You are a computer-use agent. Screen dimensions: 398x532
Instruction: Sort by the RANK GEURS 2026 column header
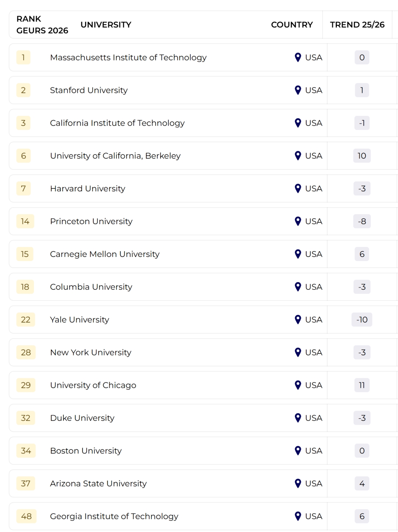[42, 25]
